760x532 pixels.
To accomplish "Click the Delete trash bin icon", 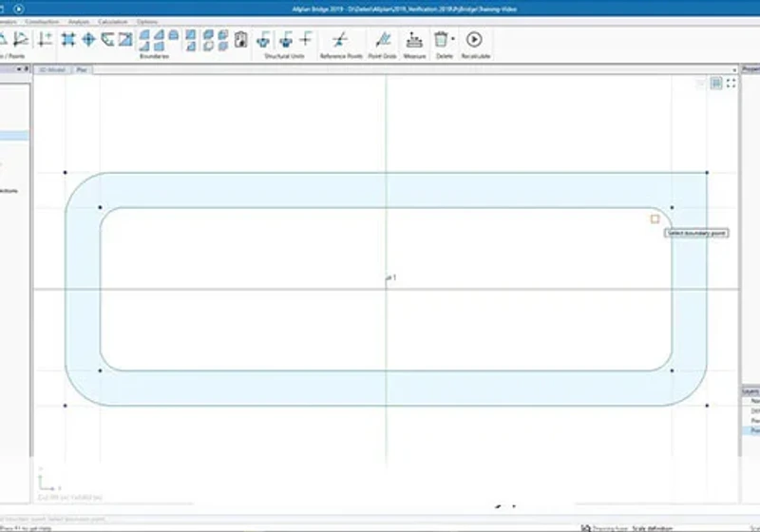I will (441, 39).
